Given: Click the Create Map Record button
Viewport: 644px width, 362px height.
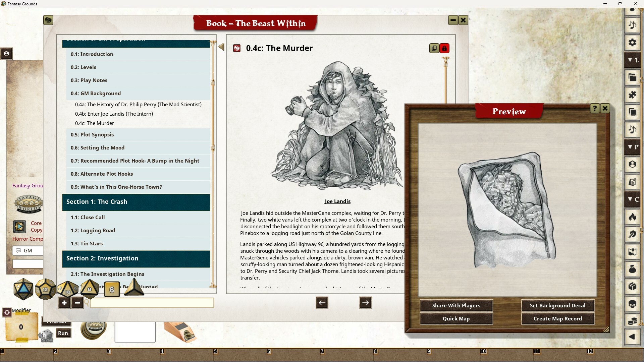Looking at the screenshot, I should point(557,318).
